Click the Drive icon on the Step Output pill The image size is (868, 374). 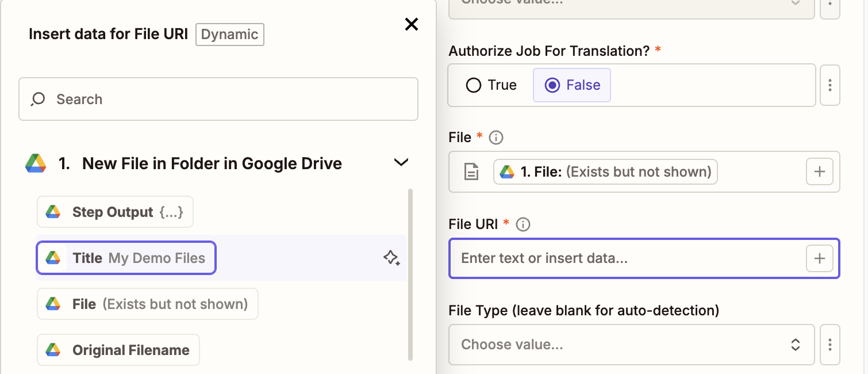pyautogui.click(x=53, y=212)
